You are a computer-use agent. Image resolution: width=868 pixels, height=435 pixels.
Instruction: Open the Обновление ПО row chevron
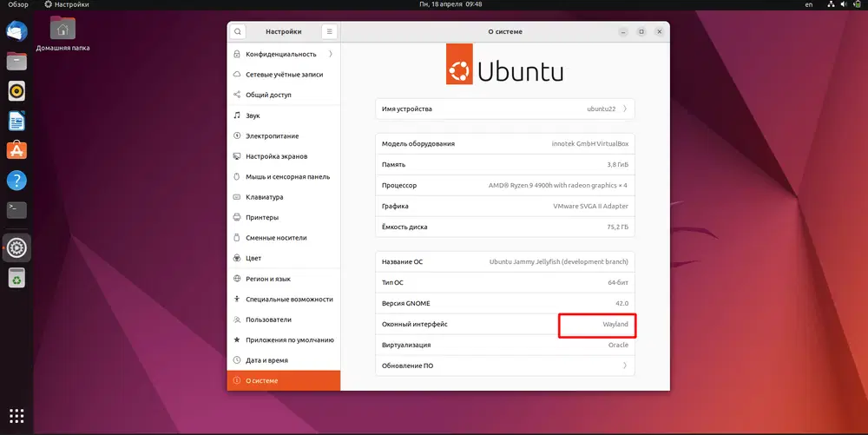(x=625, y=366)
